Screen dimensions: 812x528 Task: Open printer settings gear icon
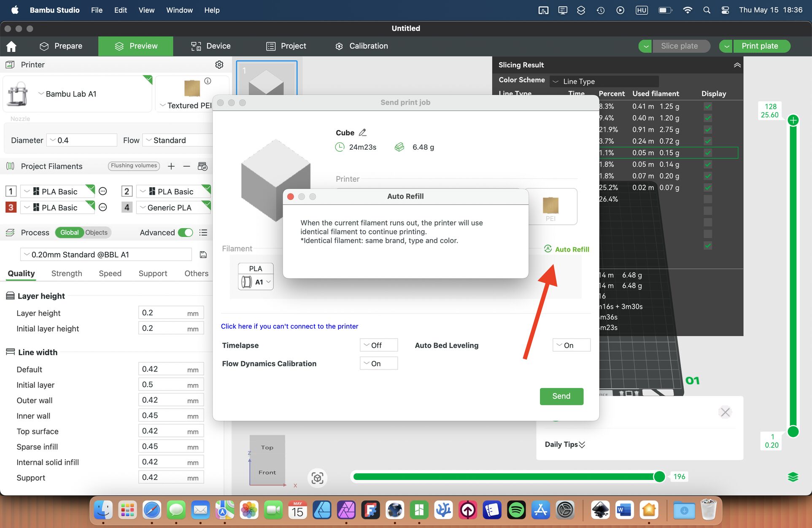coord(219,65)
